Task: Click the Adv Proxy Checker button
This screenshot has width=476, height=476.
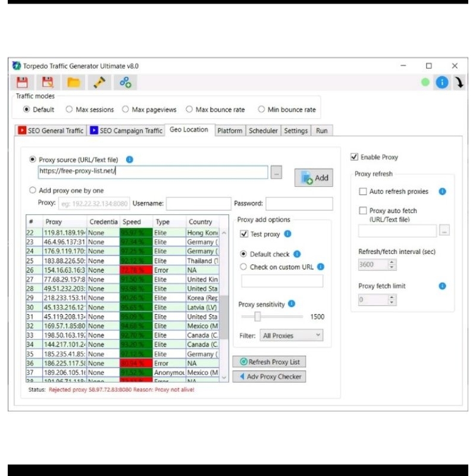Action: pyautogui.click(x=270, y=377)
